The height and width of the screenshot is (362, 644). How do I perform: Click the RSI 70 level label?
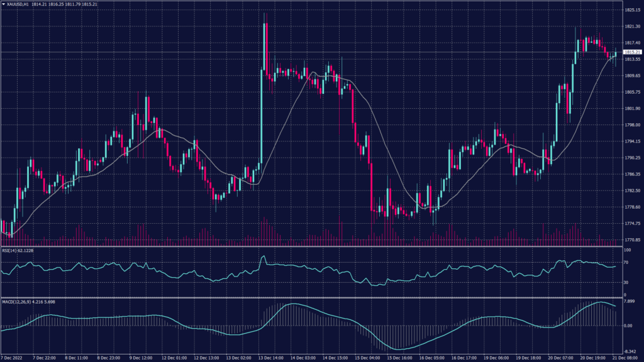click(x=626, y=262)
